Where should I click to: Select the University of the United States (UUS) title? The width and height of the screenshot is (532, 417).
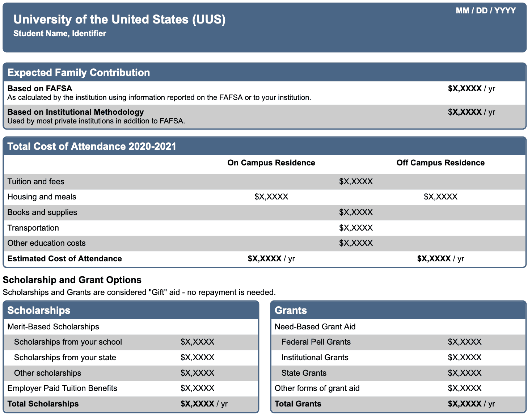click(x=119, y=20)
